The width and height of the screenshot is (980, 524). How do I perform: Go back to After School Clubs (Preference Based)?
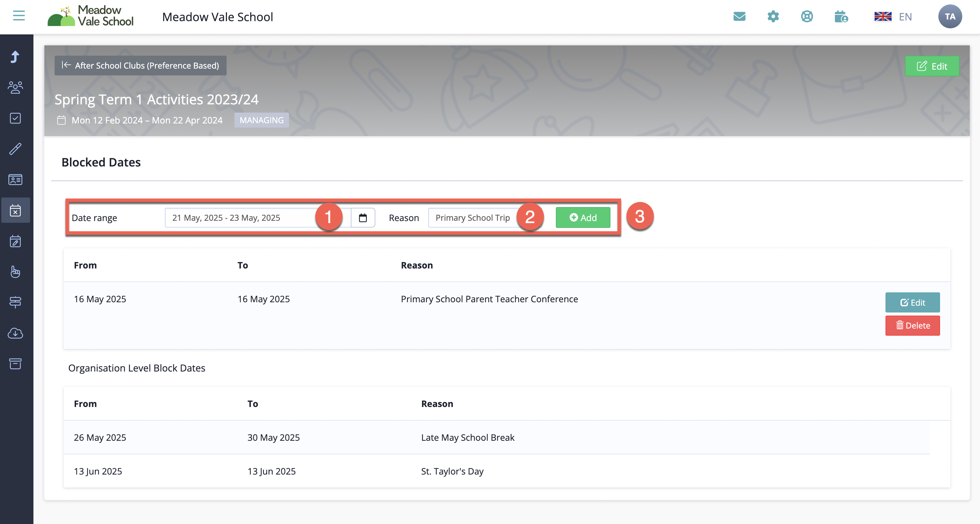pos(140,65)
